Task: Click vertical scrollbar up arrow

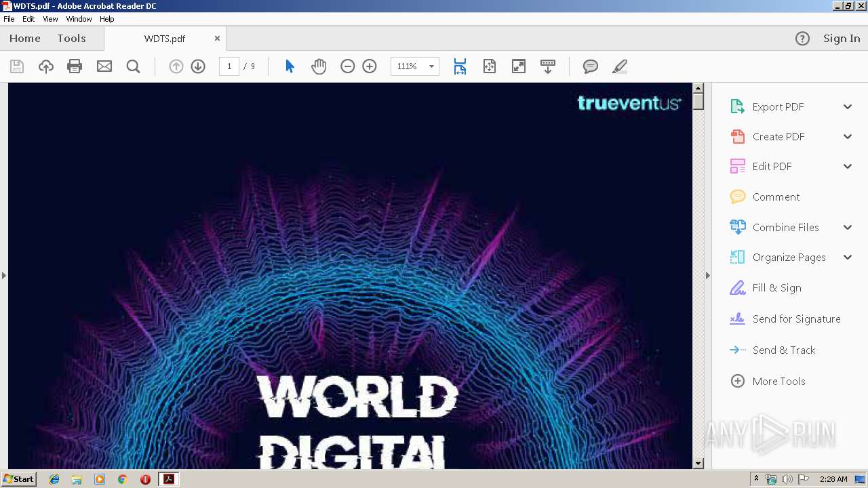Action: click(698, 88)
